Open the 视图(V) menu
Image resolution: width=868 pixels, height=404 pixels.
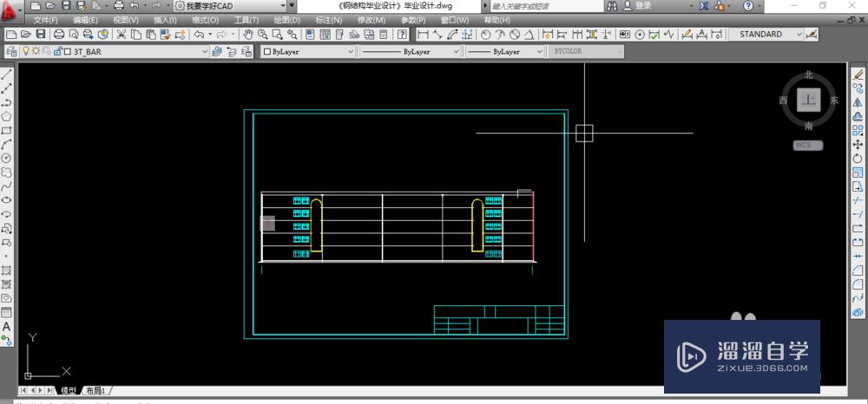(x=126, y=20)
